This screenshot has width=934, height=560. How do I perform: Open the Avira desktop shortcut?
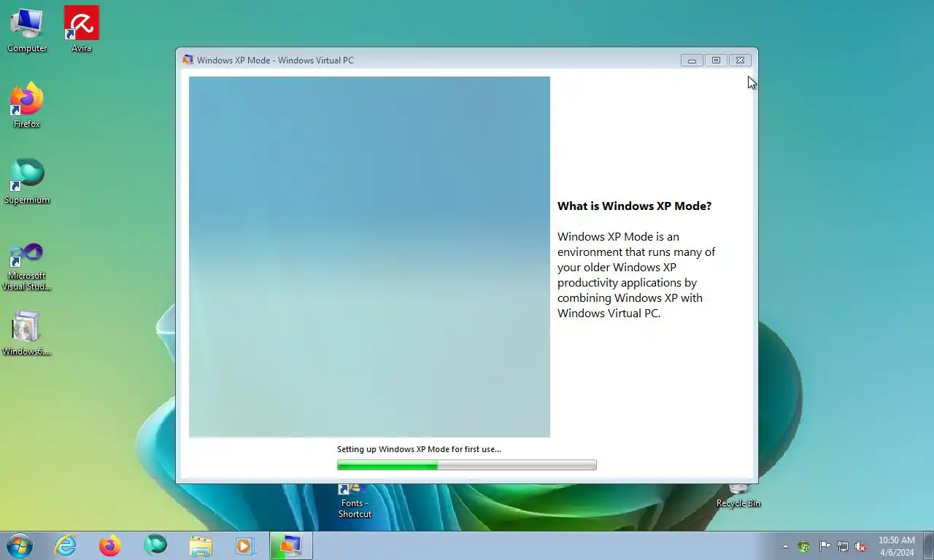(82, 30)
